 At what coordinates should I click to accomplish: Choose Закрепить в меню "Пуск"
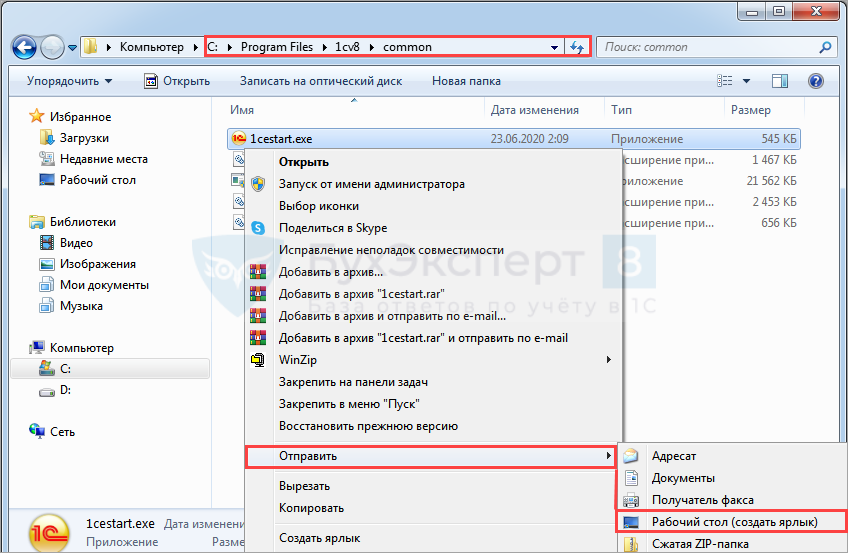tap(433, 404)
